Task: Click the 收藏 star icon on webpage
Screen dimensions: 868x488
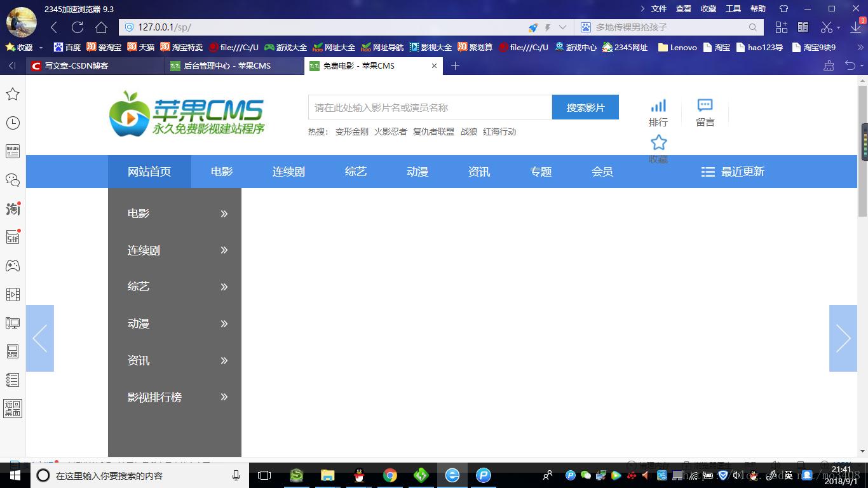Action: pos(658,143)
